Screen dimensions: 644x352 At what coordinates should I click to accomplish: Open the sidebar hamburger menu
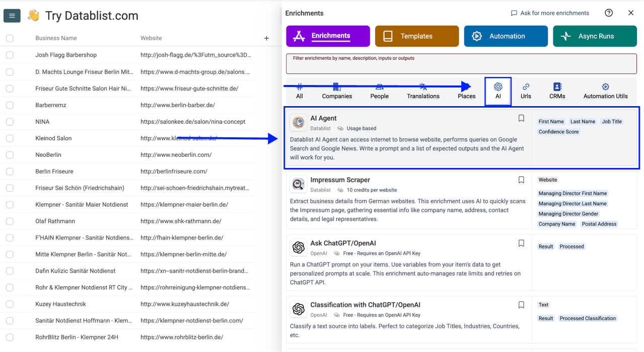(x=12, y=16)
